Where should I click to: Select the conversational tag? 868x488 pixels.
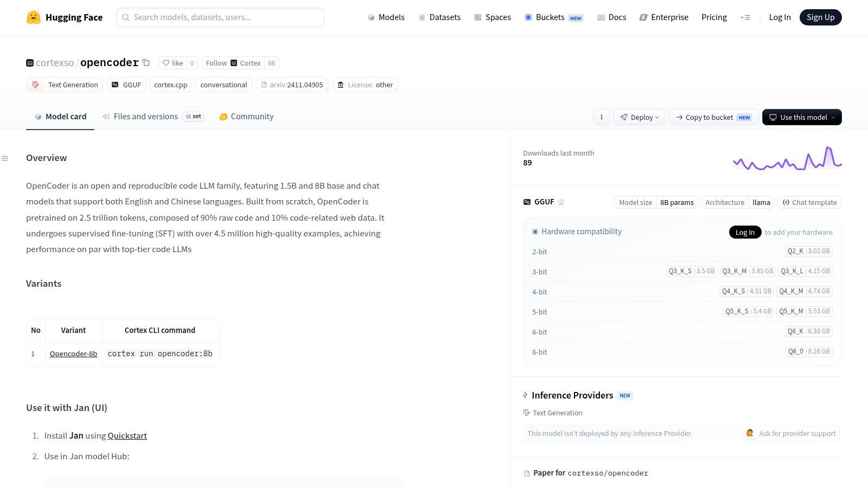click(x=224, y=85)
